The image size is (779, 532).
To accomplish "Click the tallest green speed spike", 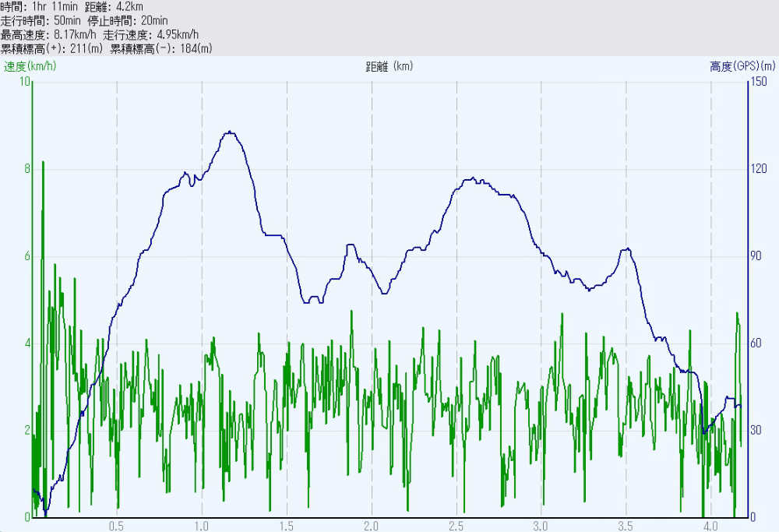I will (43, 163).
